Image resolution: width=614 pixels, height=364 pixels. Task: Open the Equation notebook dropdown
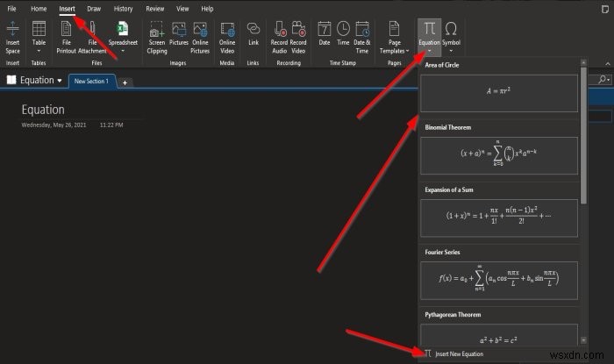pos(60,81)
